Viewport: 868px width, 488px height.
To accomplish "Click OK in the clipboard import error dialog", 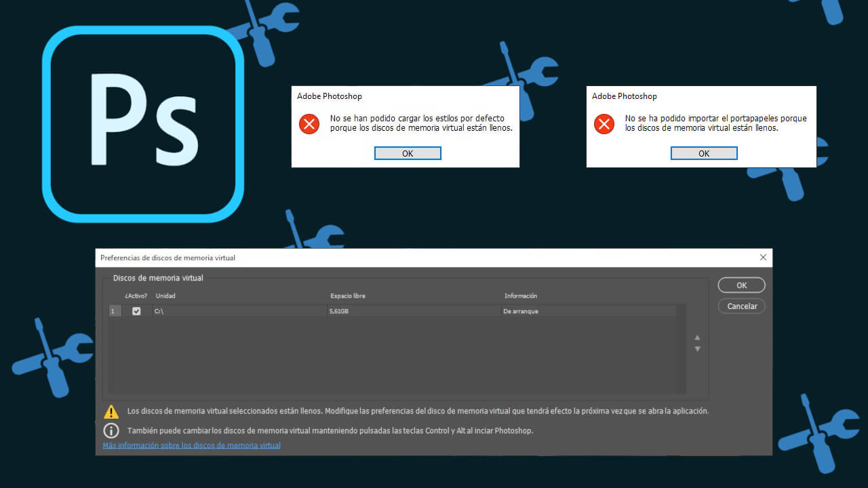I will 704,153.
